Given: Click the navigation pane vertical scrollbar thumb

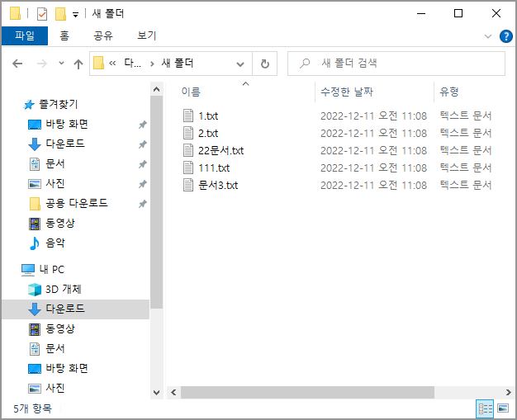Looking at the screenshot, I should pos(157,202).
